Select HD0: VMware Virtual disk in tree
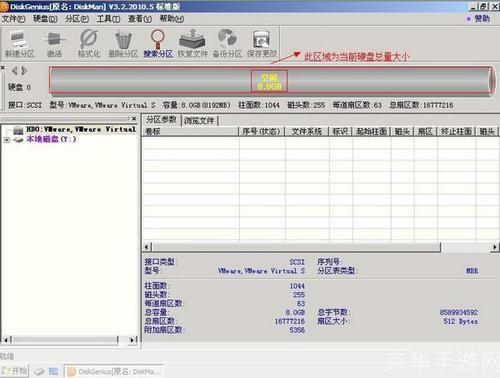Screen dimensions: 500x378 [x=80, y=129]
